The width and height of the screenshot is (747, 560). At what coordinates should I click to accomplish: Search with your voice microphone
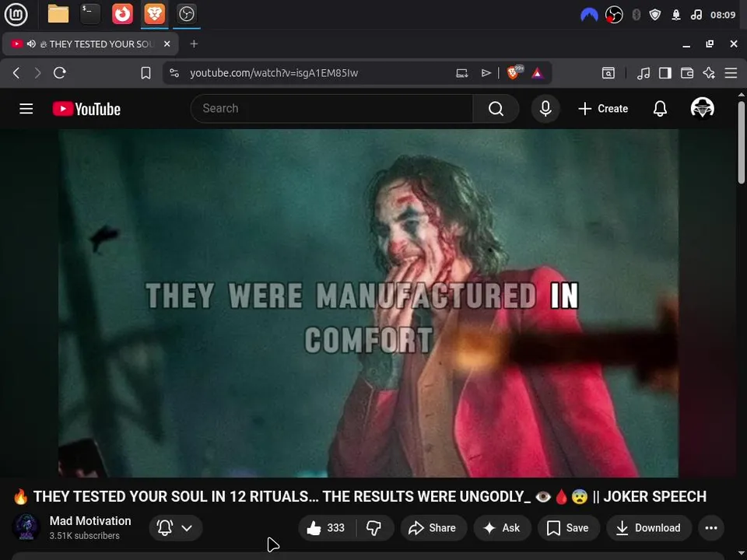coord(545,109)
